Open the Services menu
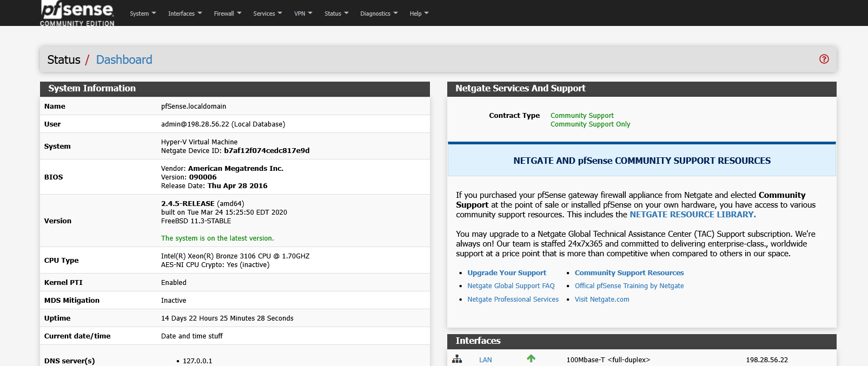This screenshot has width=868, height=366. click(x=268, y=14)
